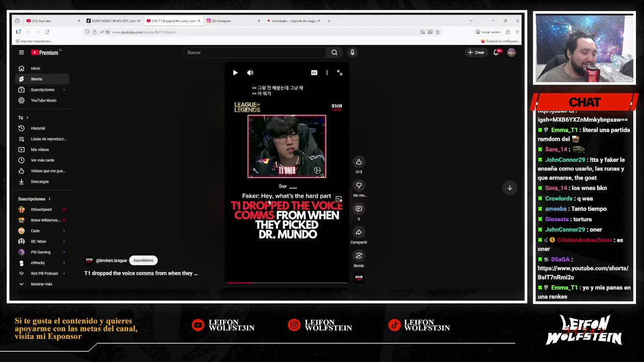The width and height of the screenshot is (644, 362).
Task: Open the elWacky subscription
Action: 42,262
